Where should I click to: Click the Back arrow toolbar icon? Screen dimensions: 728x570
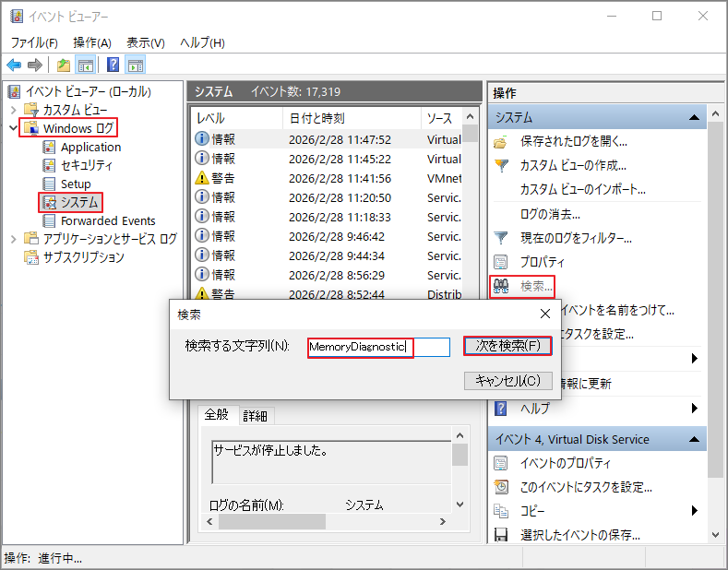15,65
